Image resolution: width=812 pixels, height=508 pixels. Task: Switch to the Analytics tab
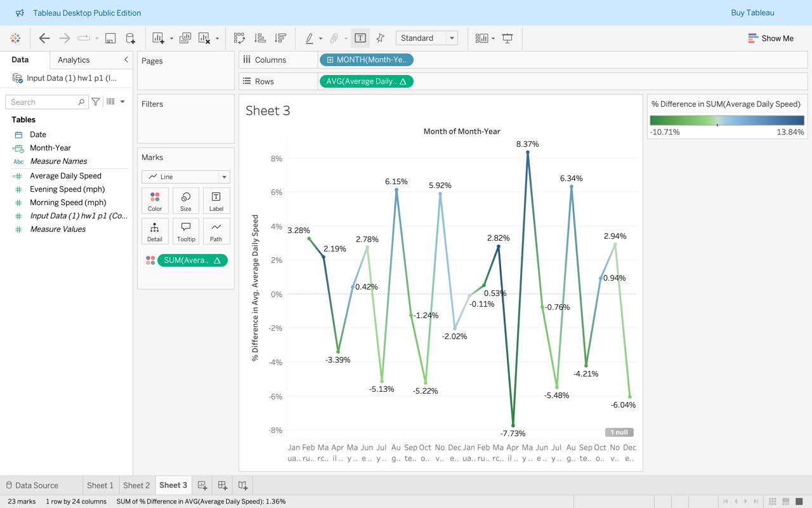point(74,60)
